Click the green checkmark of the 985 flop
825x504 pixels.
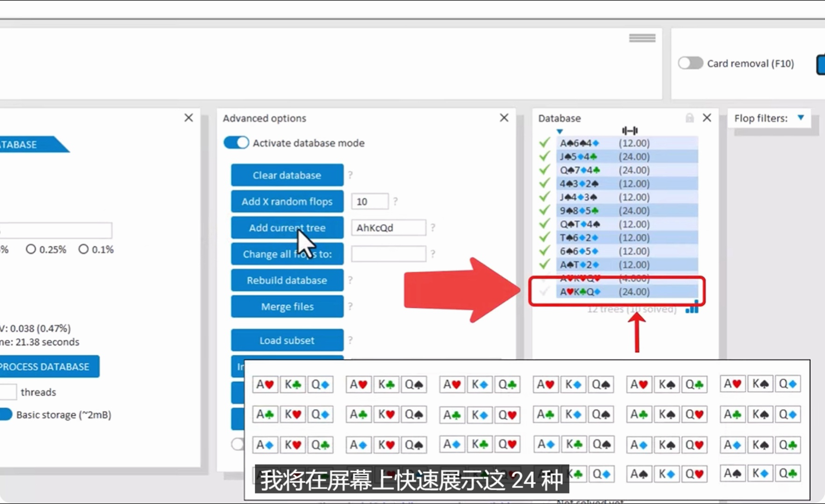pos(544,210)
